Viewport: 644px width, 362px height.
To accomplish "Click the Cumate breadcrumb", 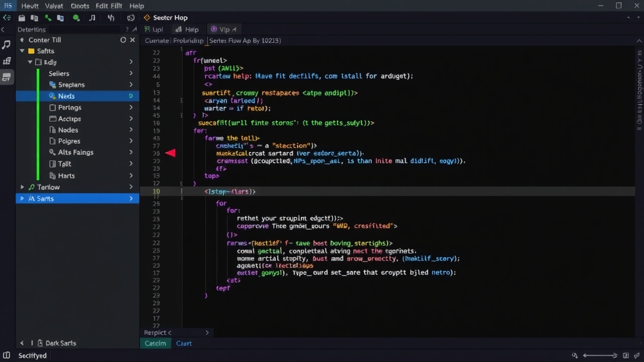I will click(x=157, y=41).
